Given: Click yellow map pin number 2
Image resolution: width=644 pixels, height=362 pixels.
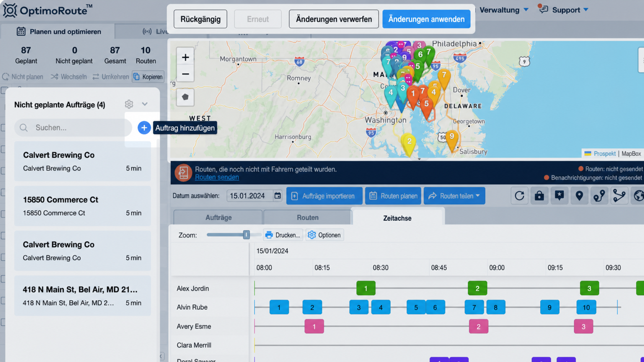Looking at the screenshot, I should pyautogui.click(x=409, y=144).
